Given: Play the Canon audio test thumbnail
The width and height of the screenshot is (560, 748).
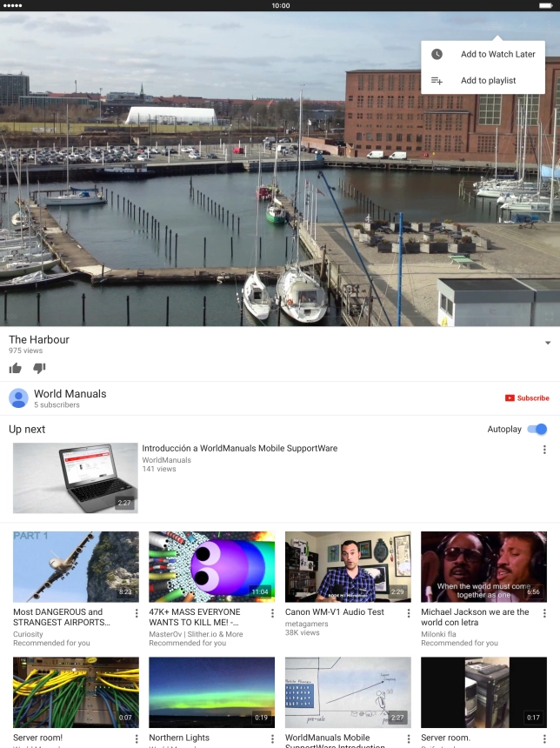Looking at the screenshot, I should (348, 567).
